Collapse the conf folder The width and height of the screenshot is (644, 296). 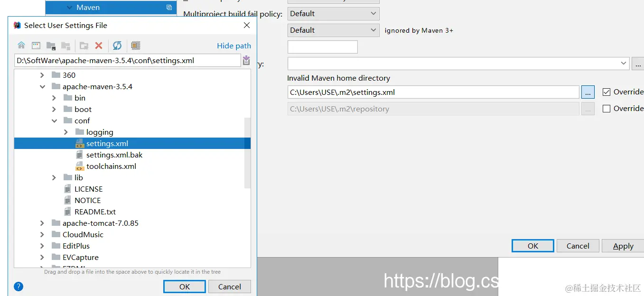(54, 121)
